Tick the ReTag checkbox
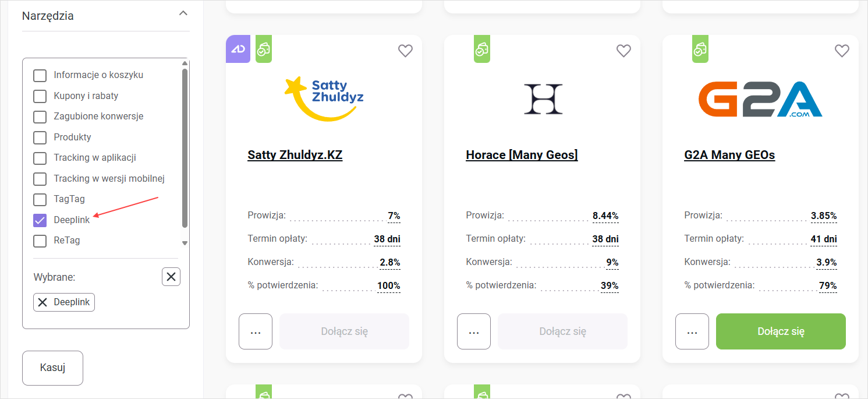 click(x=40, y=241)
